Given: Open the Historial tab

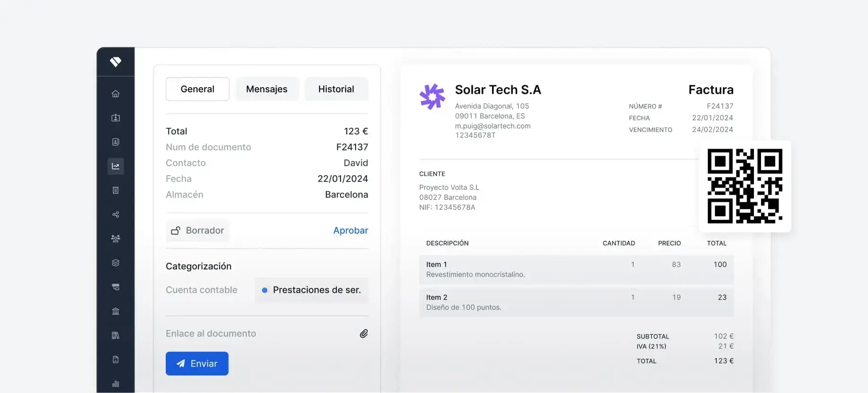Looking at the screenshot, I should click(336, 89).
